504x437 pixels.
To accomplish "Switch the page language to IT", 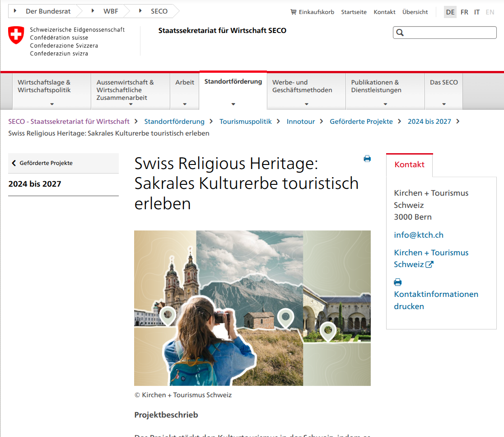I will (x=477, y=12).
